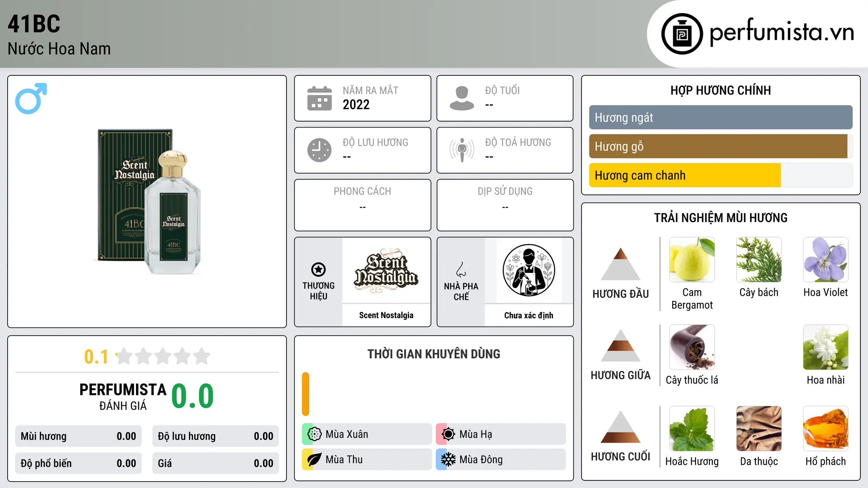Click the perfumista.vn bottle logo icon
868x488 pixels.
[x=682, y=34]
